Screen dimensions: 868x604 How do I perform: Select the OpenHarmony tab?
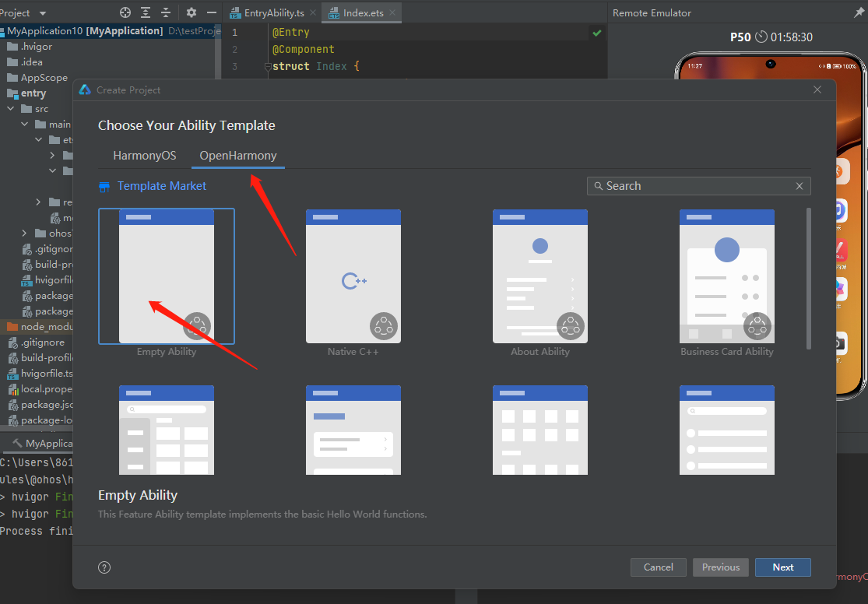tap(238, 156)
